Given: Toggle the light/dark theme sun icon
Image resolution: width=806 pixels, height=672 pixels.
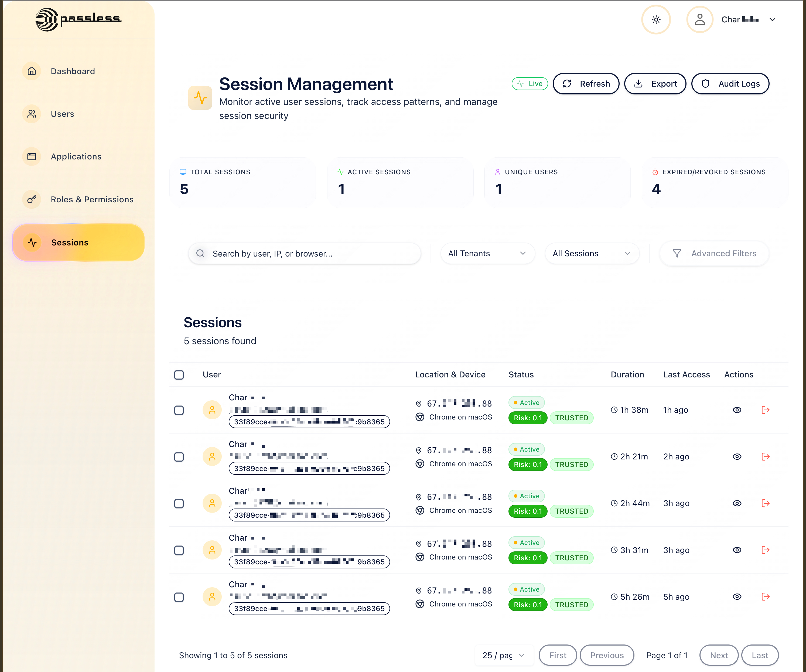Looking at the screenshot, I should pyautogui.click(x=656, y=20).
